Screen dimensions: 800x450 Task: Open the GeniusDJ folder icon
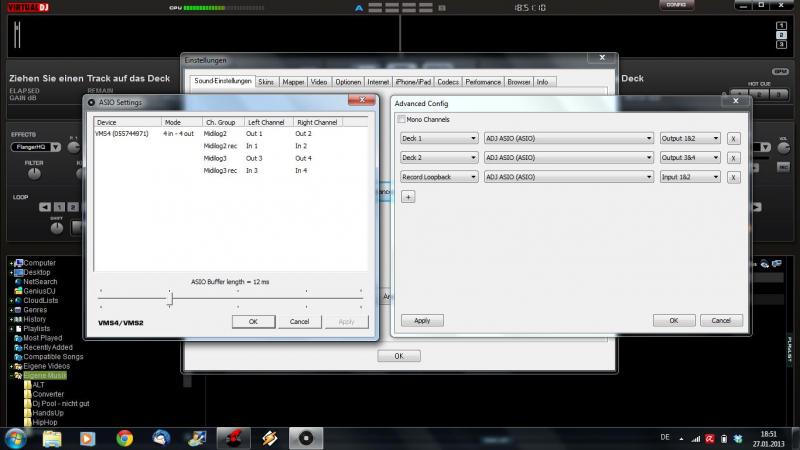(x=18, y=291)
